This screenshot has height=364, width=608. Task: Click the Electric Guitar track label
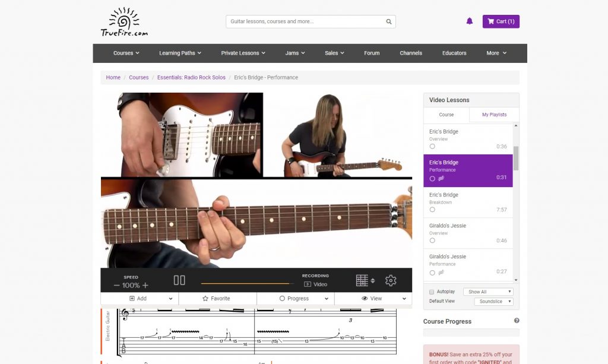(108, 326)
